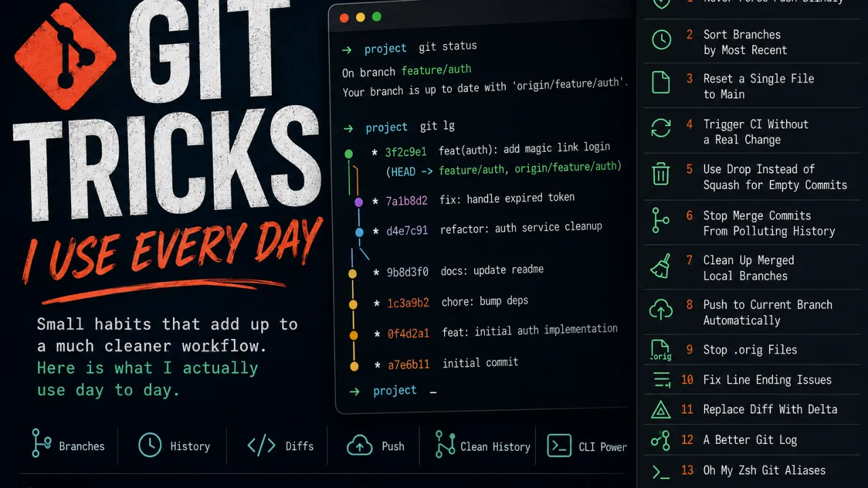Click the branch icon next to Clean History

click(x=445, y=443)
